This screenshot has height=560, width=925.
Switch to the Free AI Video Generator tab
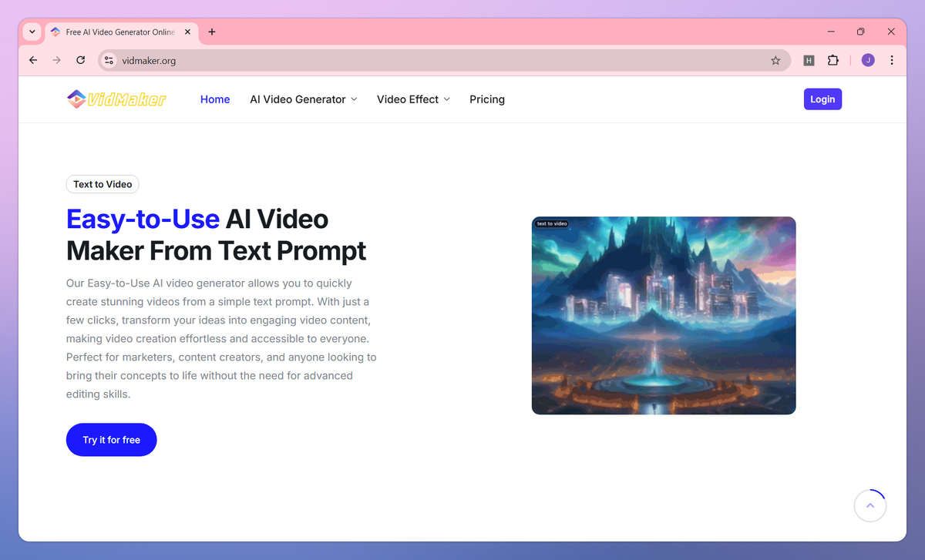point(116,32)
